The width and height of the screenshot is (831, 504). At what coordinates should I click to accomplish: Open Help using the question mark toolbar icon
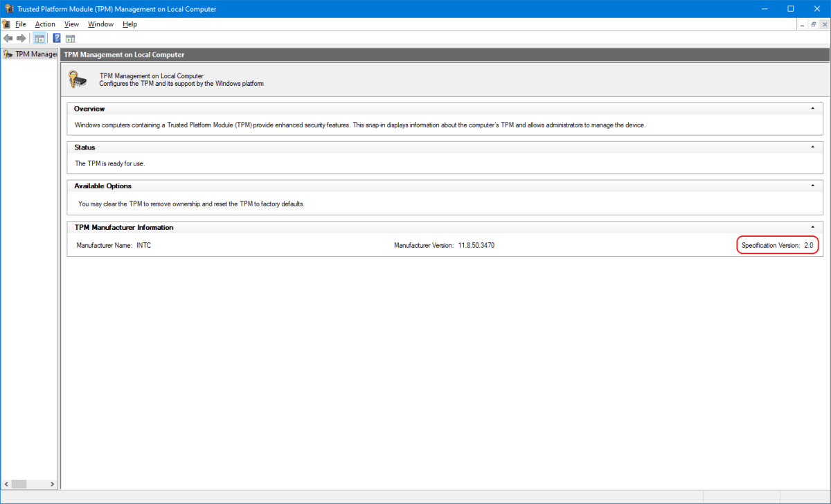click(57, 38)
